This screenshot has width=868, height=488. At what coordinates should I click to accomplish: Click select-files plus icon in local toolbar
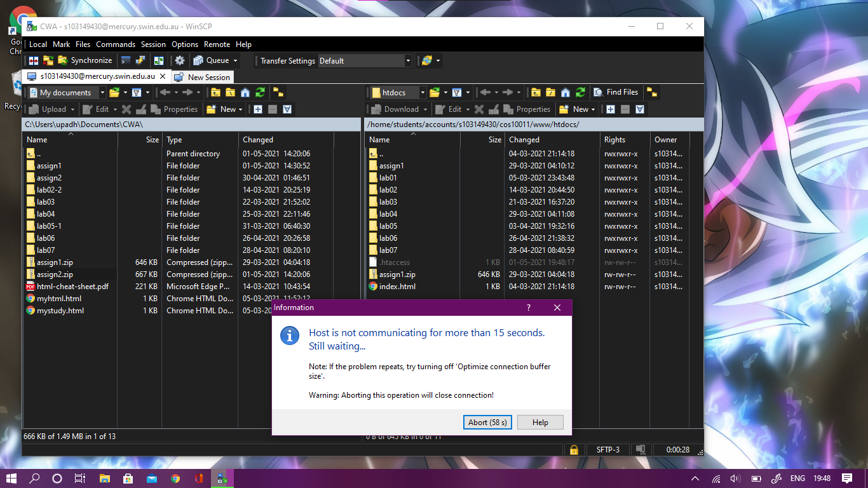pos(258,109)
